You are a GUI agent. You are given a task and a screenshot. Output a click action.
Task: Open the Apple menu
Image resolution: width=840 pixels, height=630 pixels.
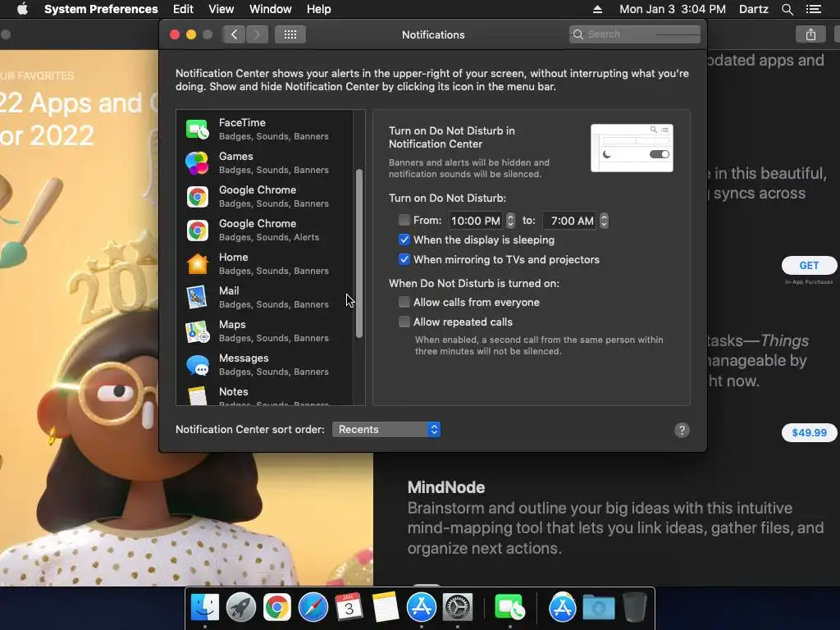[22, 9]
